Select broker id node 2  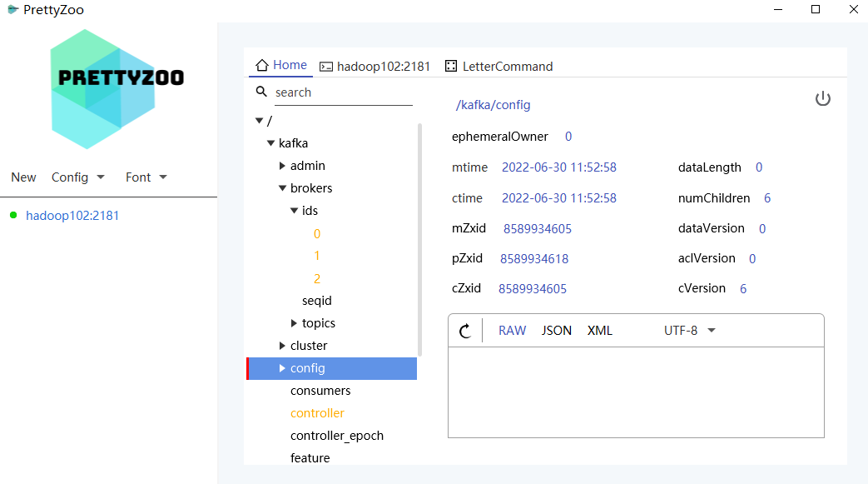[316, 279]
